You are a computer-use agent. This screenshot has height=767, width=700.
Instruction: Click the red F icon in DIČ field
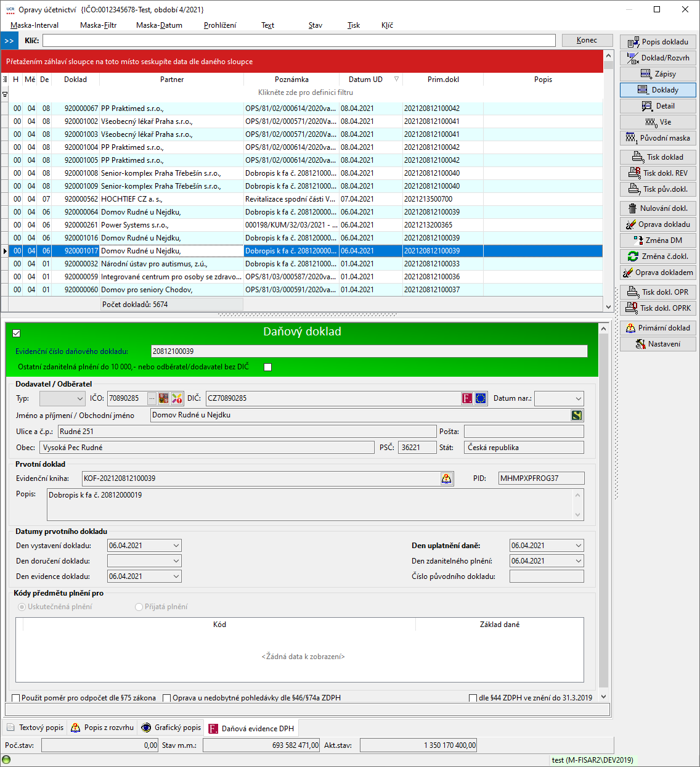pyautogui.click(x=467, y=398)
